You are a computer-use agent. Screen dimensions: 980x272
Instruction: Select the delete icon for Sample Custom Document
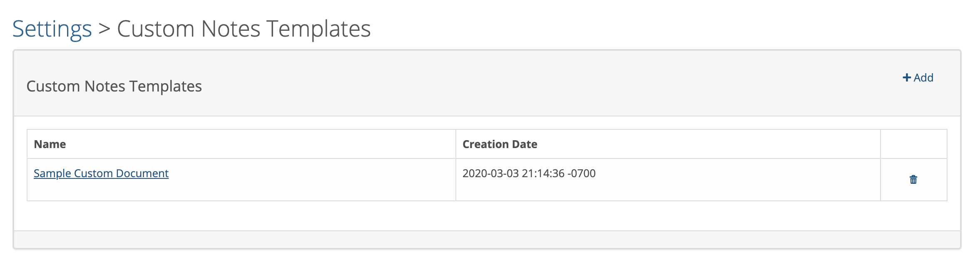[913, 179]
